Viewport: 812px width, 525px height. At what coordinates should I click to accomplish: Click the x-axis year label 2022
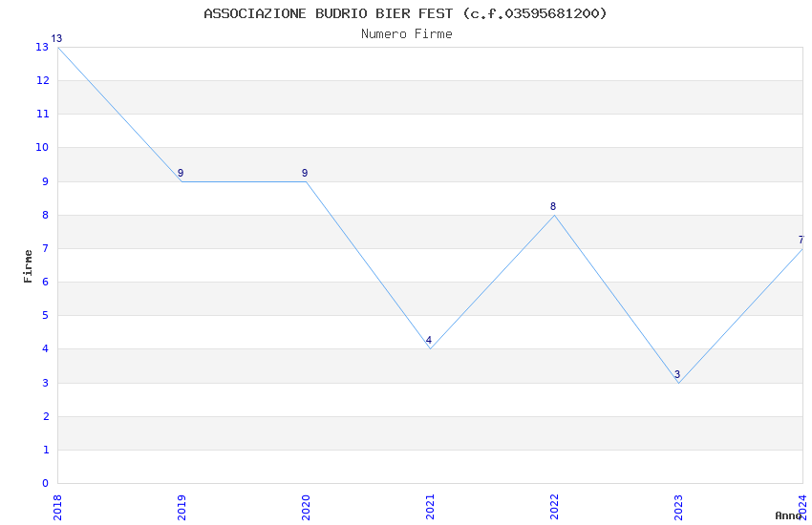point(555,508)
